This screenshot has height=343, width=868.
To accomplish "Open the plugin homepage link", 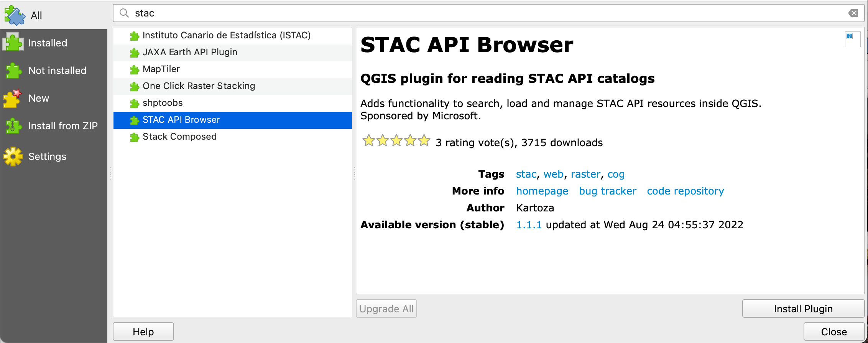I will pyautogui.click(x=542, y=191).
